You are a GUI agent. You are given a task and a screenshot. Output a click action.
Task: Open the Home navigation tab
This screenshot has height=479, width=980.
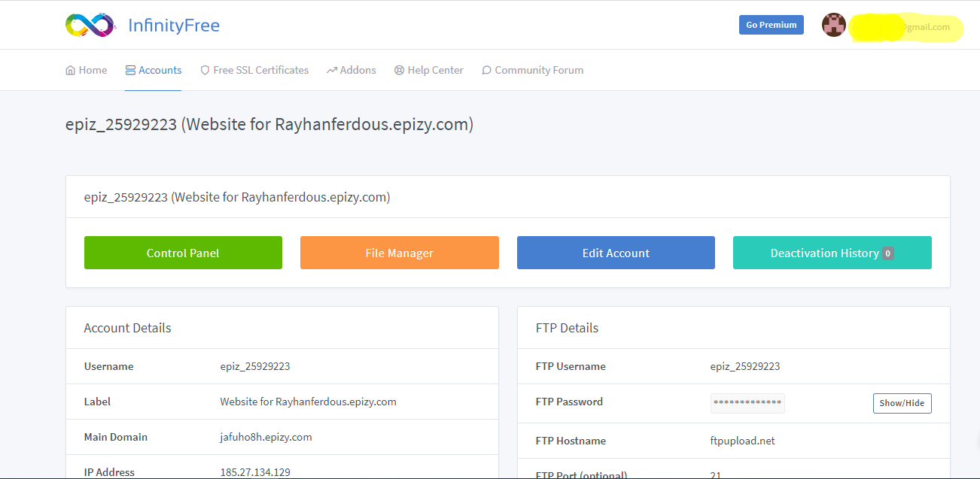coord(87,70)
